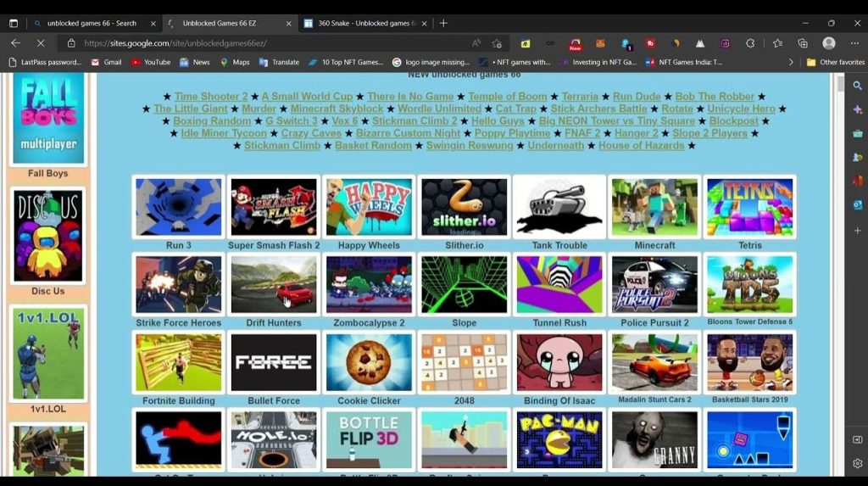Viewport: 868px width, 486px height.
Task: Open the Tetris game thumbnail
Action: click(749, 207)
